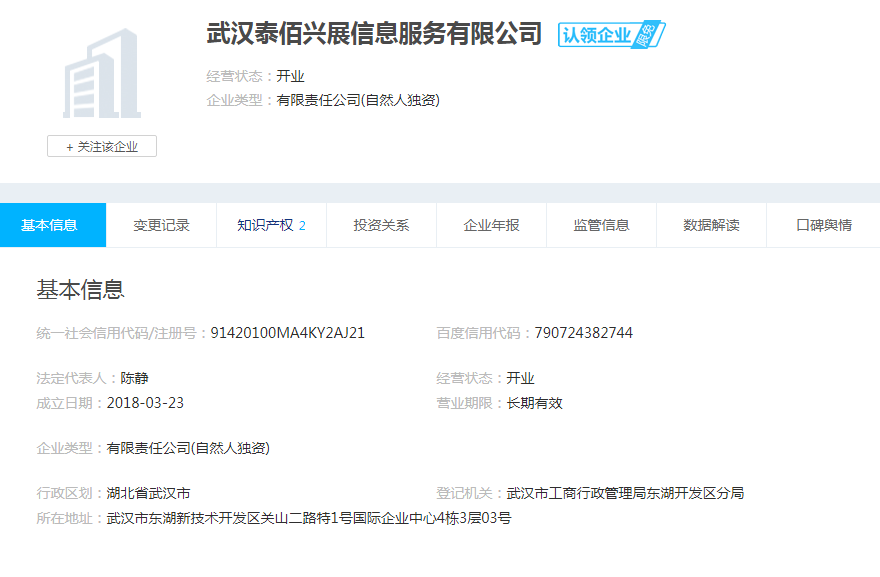Click the 登记机关 registration authority value
Image resolution: width=880 pixels, height=577 pixels.
[625, 493]
